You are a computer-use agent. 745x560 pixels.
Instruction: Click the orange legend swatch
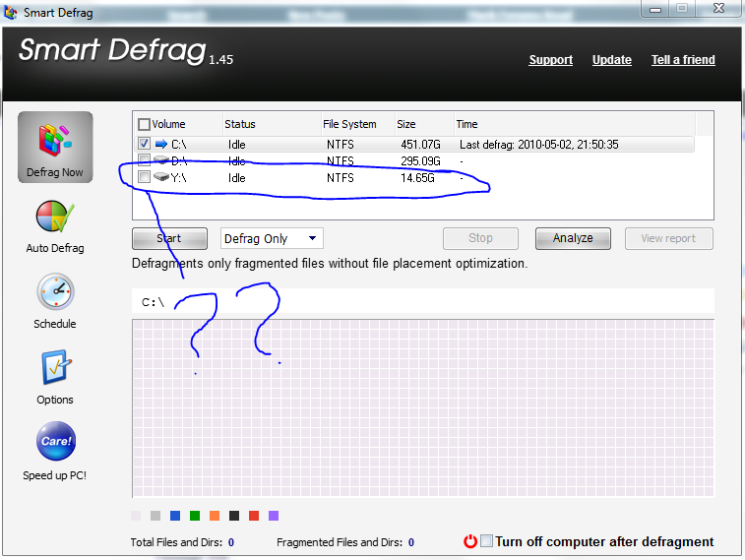click(x=215, y=516)
